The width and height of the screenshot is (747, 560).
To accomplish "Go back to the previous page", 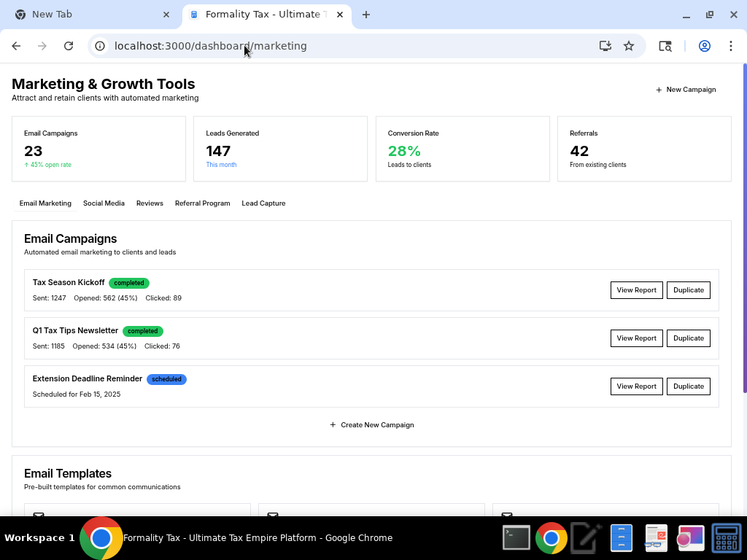I will [16, 46].
